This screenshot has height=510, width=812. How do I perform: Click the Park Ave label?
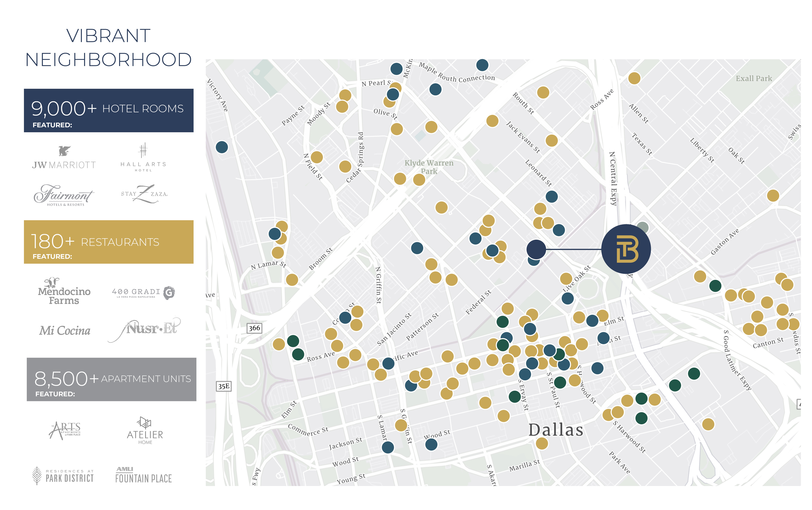620,463
